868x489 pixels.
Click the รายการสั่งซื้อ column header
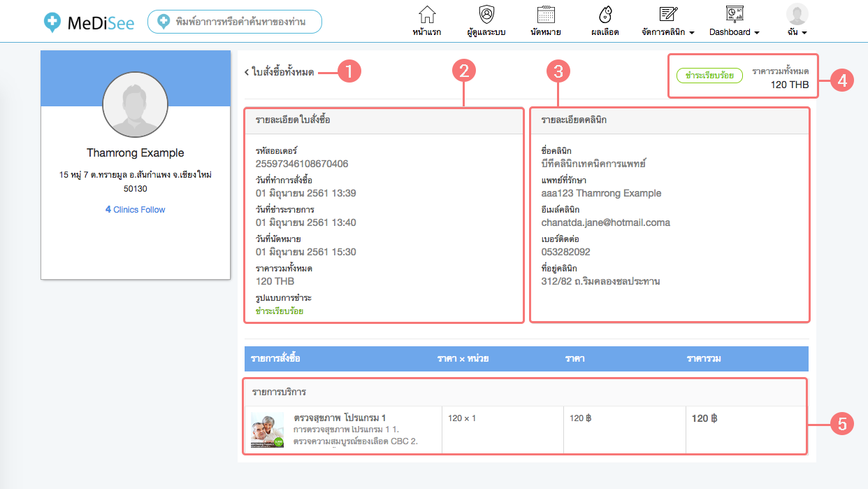point(275,359)
